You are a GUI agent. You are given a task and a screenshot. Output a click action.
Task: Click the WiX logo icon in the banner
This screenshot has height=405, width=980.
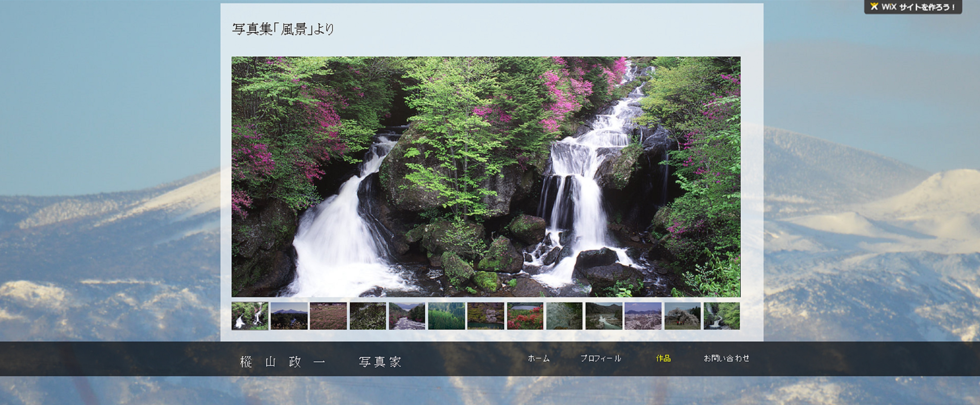tap(874, 7)
